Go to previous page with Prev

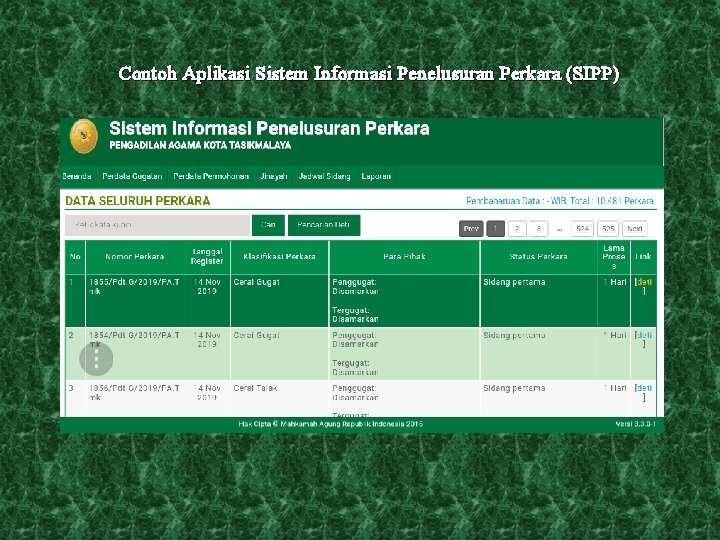[471, 229]
